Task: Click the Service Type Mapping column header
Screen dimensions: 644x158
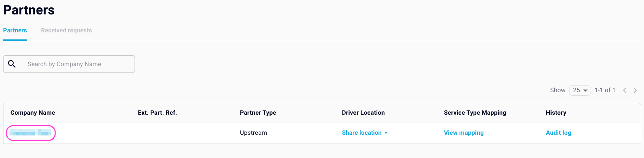Action: 475,113
